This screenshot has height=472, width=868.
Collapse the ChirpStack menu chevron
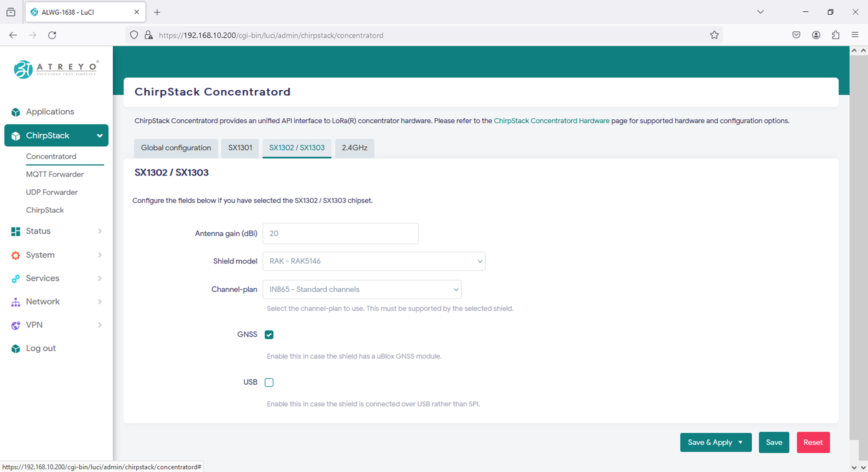pyautogui.click(x=100, y=136)
